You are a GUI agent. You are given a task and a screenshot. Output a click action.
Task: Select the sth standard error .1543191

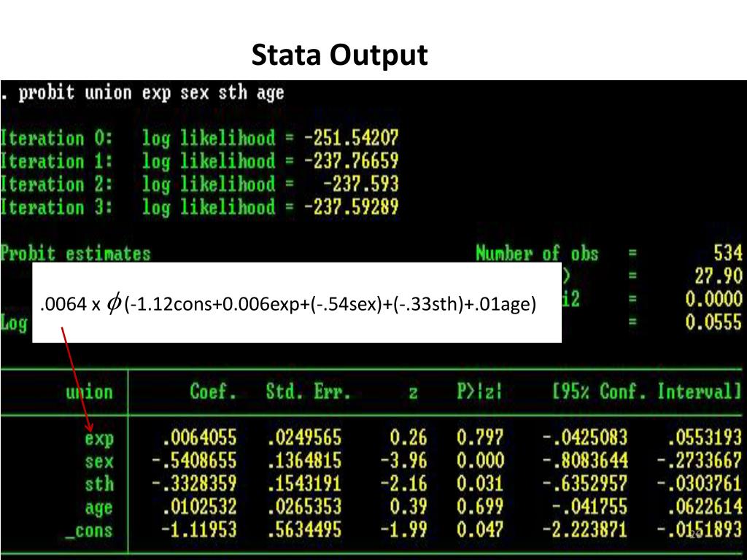pos(303,484)
